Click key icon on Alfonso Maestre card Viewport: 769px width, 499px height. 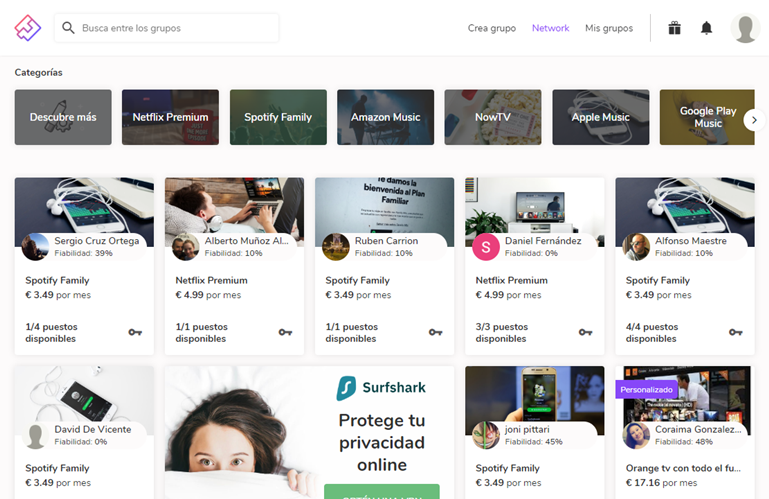[x=735, y=332]
